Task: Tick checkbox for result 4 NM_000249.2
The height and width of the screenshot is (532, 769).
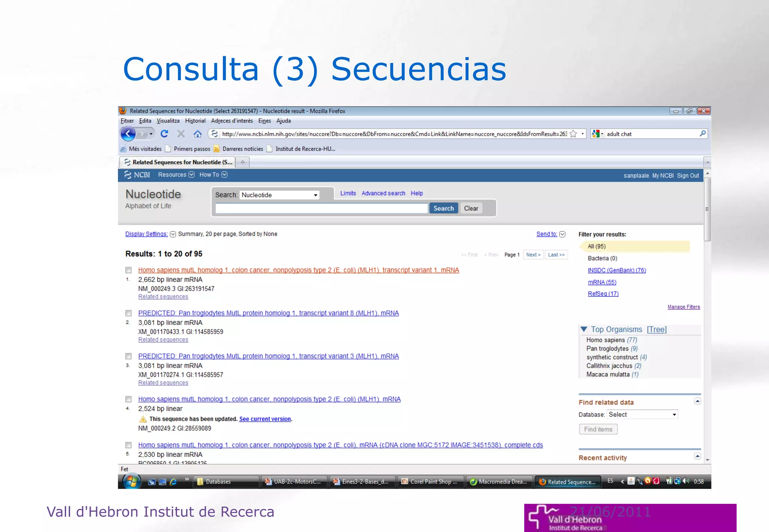Action: click(128, 399)
